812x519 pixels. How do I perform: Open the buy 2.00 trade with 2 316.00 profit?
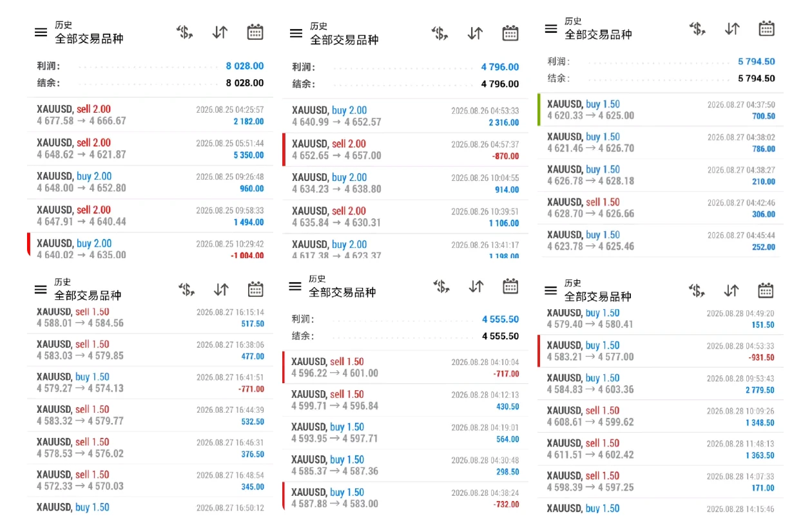405,117
